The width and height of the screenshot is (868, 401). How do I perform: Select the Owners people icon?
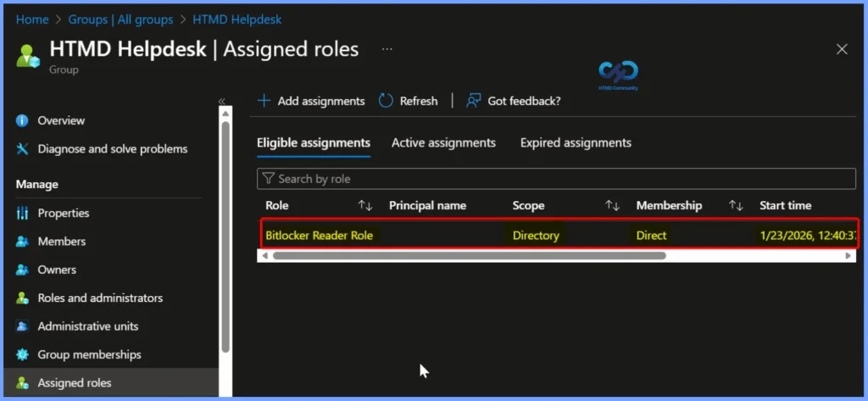[x=22, y=270]
